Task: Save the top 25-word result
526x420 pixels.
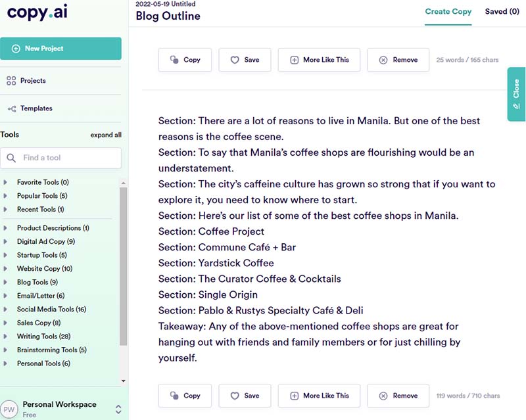Action: (245, 60)
